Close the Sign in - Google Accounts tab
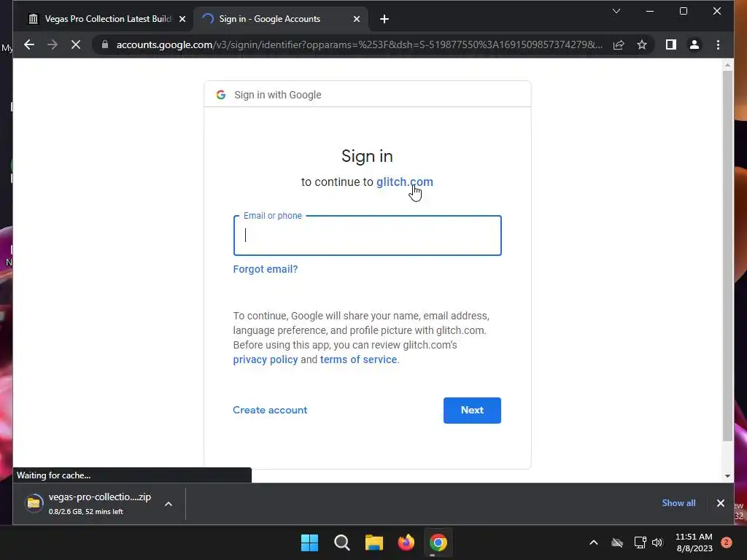This screenshot has height=560, width=747. [x=356, y=19]
